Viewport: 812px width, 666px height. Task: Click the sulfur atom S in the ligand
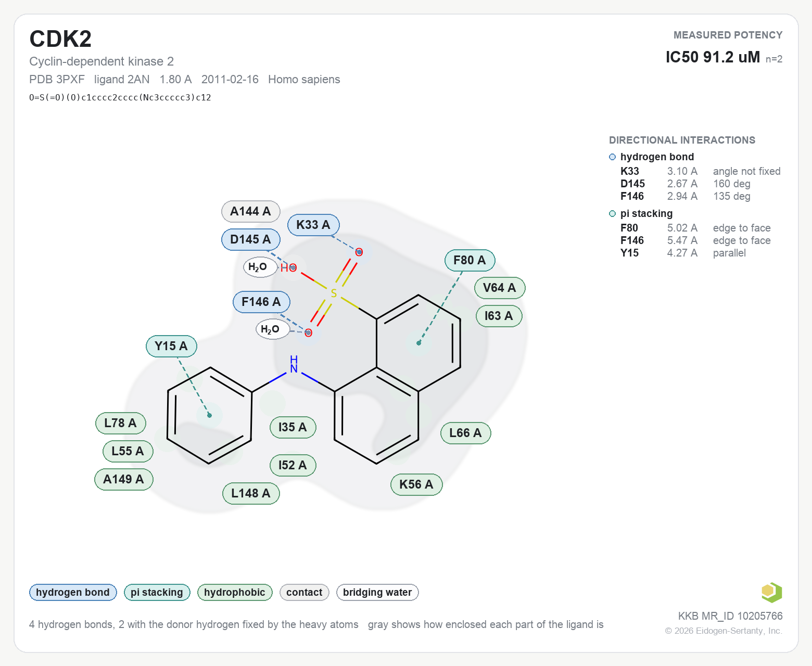[x=334, y=293]
